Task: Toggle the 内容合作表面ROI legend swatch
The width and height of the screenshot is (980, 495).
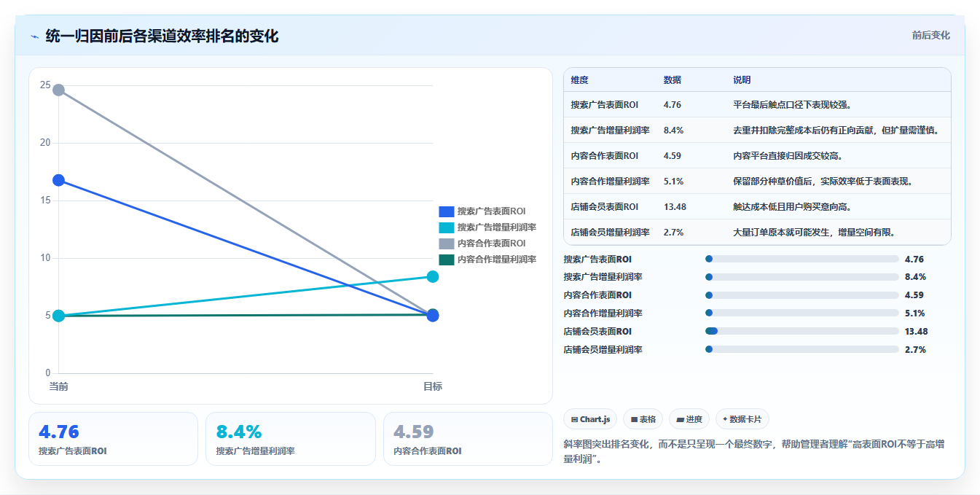Action: coord(446,243)
